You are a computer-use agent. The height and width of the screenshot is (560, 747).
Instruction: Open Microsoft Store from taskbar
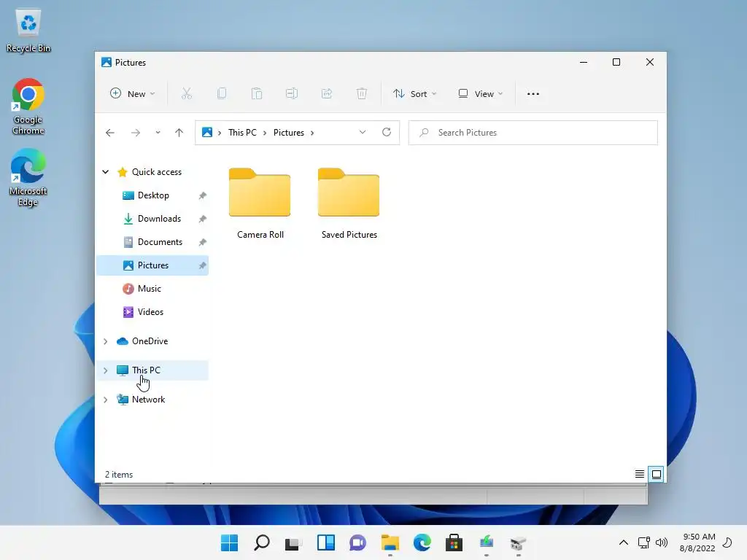point(454,542)
